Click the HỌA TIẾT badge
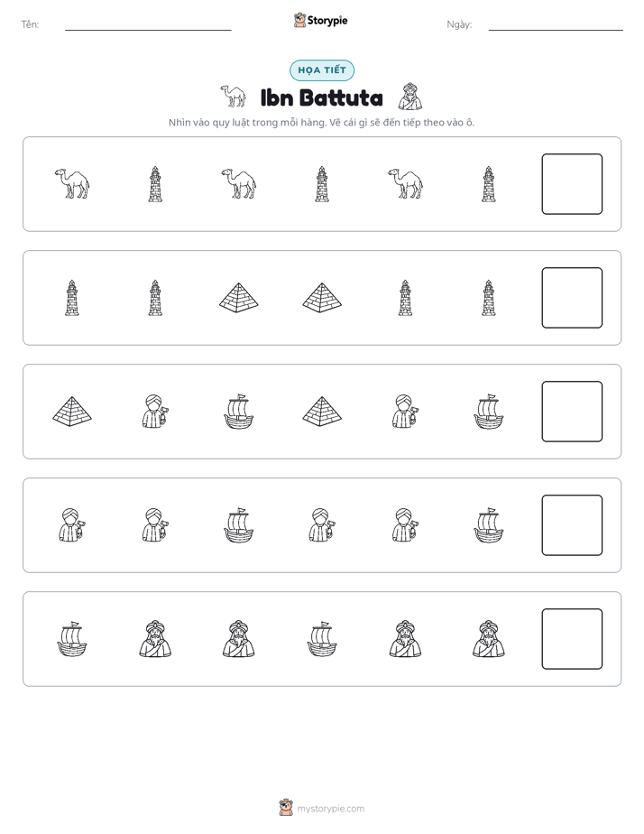 click(x=322, y=70)
